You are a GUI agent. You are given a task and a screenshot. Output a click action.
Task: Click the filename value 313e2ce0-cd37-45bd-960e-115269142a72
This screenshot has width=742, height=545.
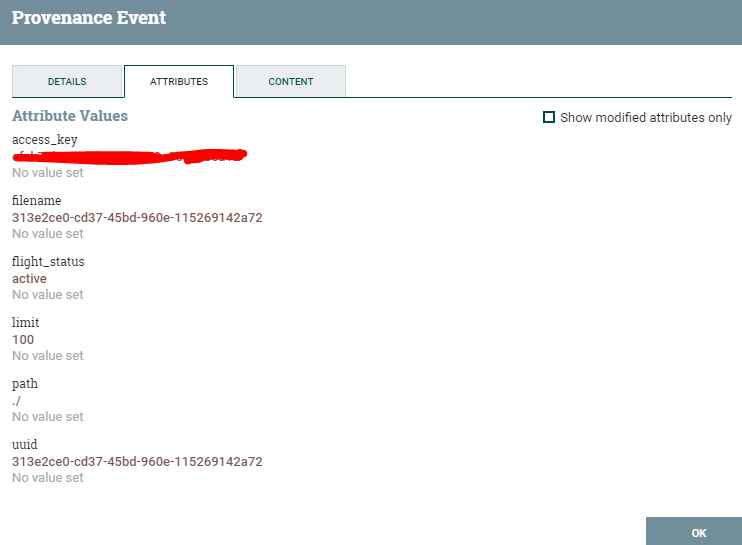tap(137, 218)
